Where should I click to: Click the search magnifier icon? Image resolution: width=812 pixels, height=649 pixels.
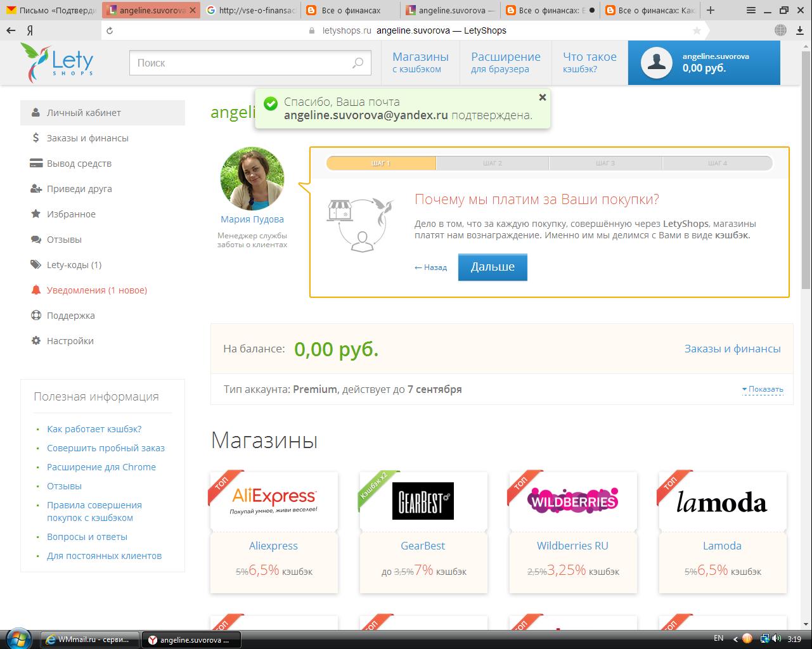pyautogui.click(x=358, y=63)
